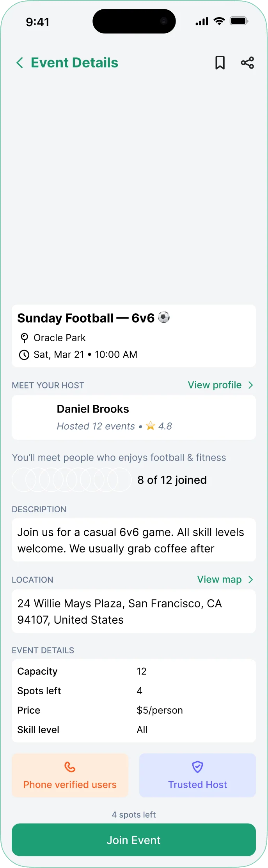This screenshot has width=268, height=868.
Task: Expand the host details section arrow
Action: point(251,385)
